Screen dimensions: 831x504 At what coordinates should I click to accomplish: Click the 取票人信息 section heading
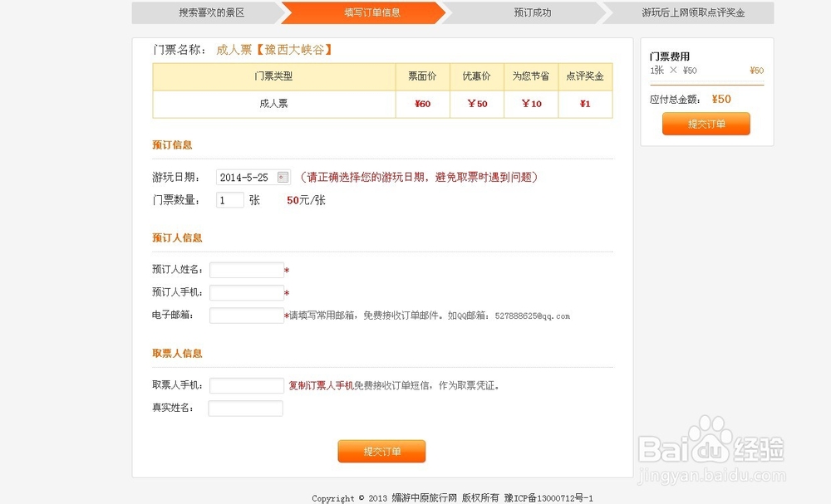point(177,353)
